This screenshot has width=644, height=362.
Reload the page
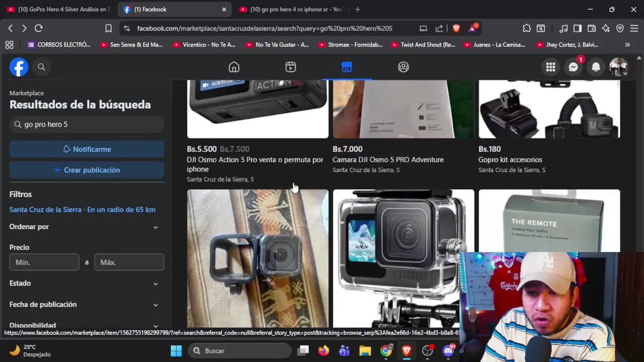(x=39, y=28)
